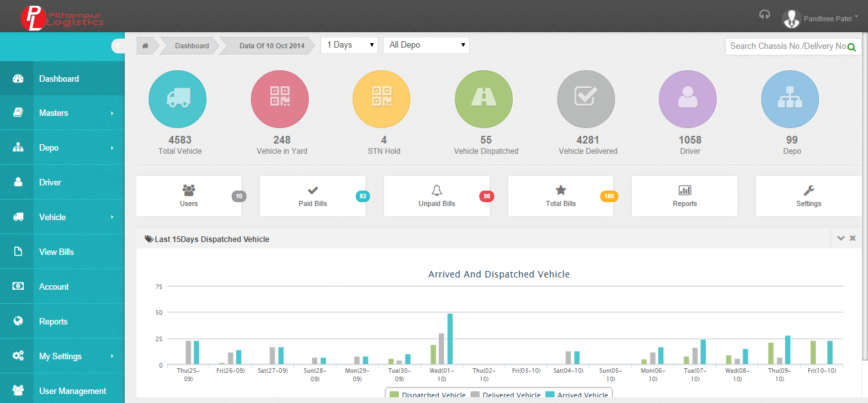Open the 1 Days dropdown
The image size is (868, 403).
pos(349,45)
